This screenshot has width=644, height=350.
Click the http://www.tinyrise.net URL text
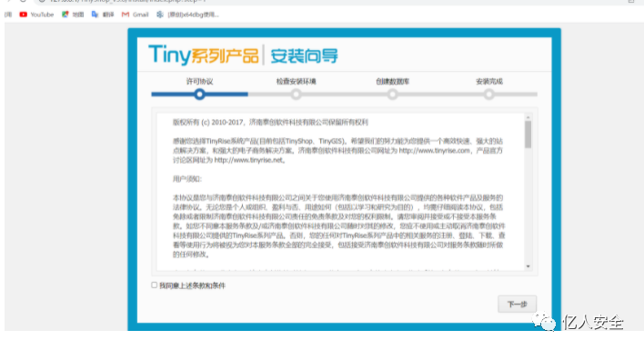248,160
